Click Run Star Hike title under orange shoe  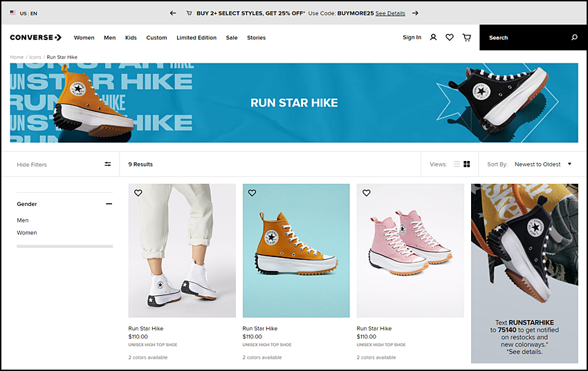click(x=260, y=328)
